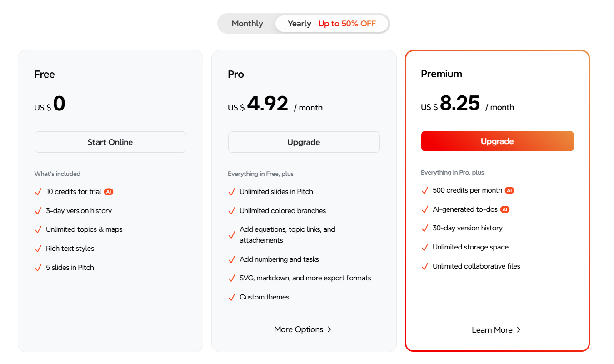This screenshot has height=364, width=614.
Task: Expand More Options chevron in Pro plan
Action: [x=329, y=329]
